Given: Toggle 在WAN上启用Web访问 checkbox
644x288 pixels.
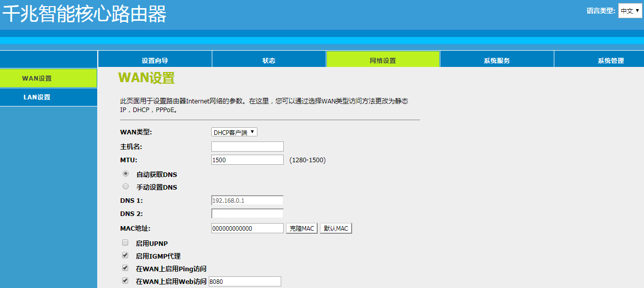Looking at the screenshot, I should pyautogui.click(x=125, y=281).
